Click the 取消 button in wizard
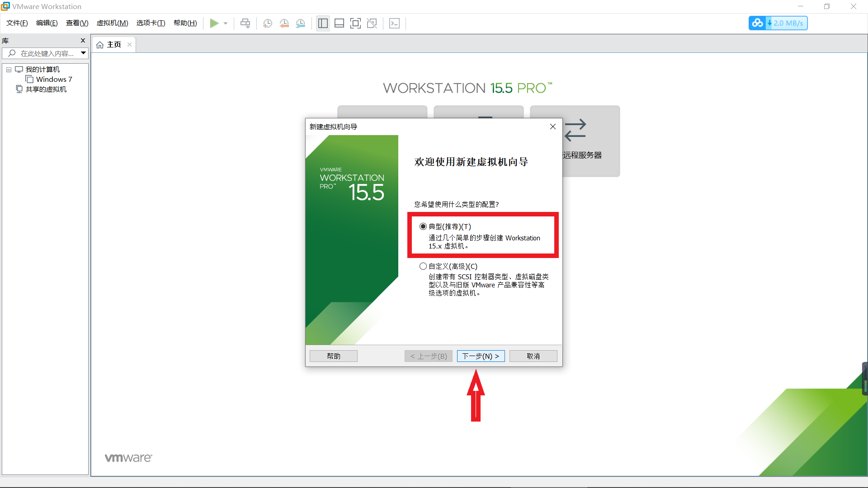868x488 pixels. [533, 356]
